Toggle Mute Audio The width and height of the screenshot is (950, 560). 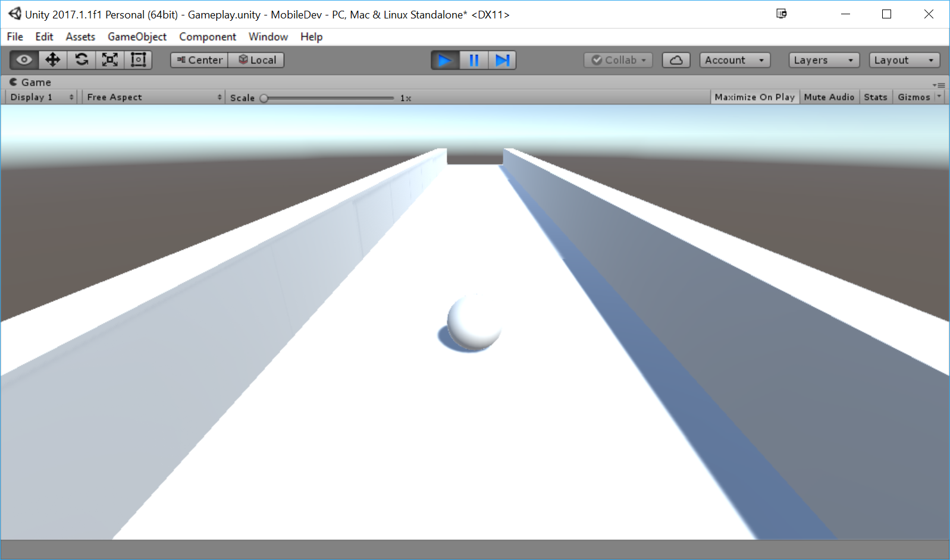(829, 97)
